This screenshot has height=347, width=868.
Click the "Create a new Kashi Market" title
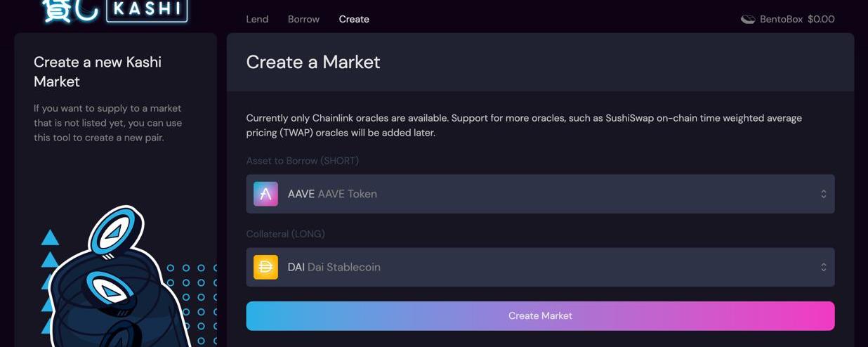click(x=98, y=72)
